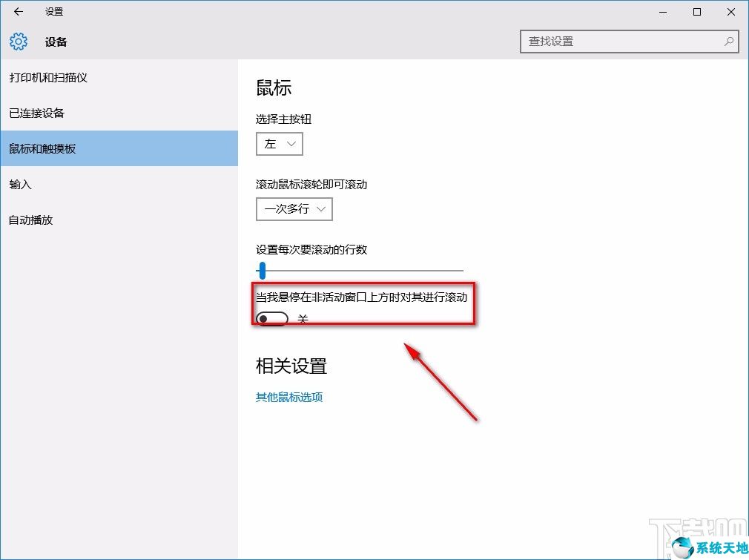The width and height of the screenshot is (749, 560).
Task: Maximize the Settings window
Action: 697,12
